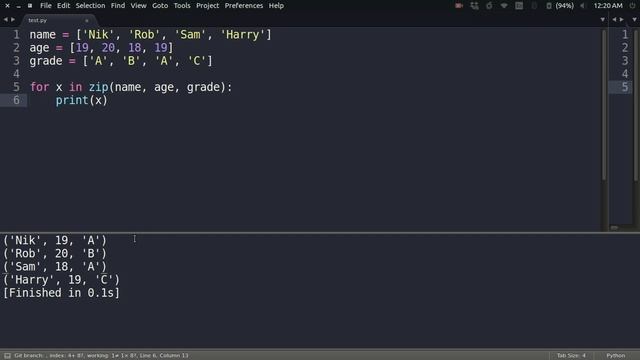This screenshot has width=640, height=360.
Task: Open the Help menu
Action: [x=276, y=6]
